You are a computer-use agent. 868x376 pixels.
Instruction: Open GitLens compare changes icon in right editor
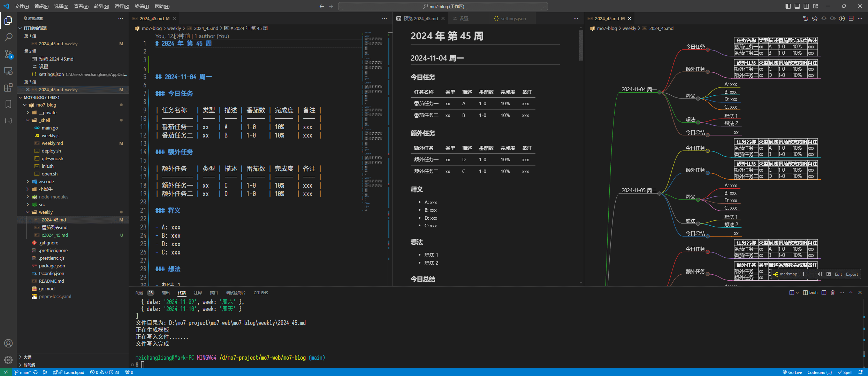point(805,18)
